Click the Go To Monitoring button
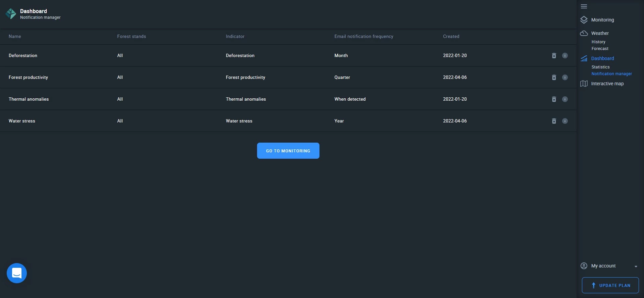The image size is (644, 298). click(x=288, y=151)
